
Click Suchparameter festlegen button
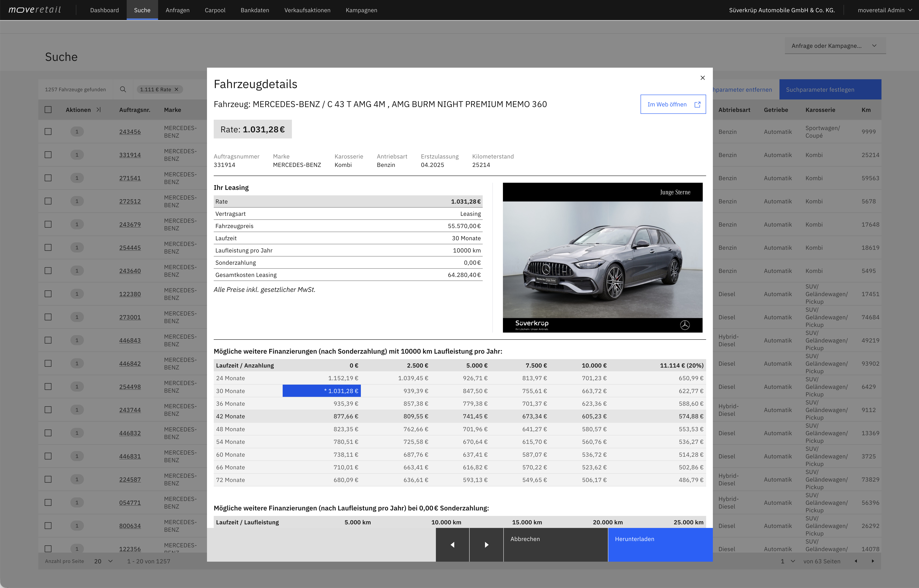tap(830, 89)
